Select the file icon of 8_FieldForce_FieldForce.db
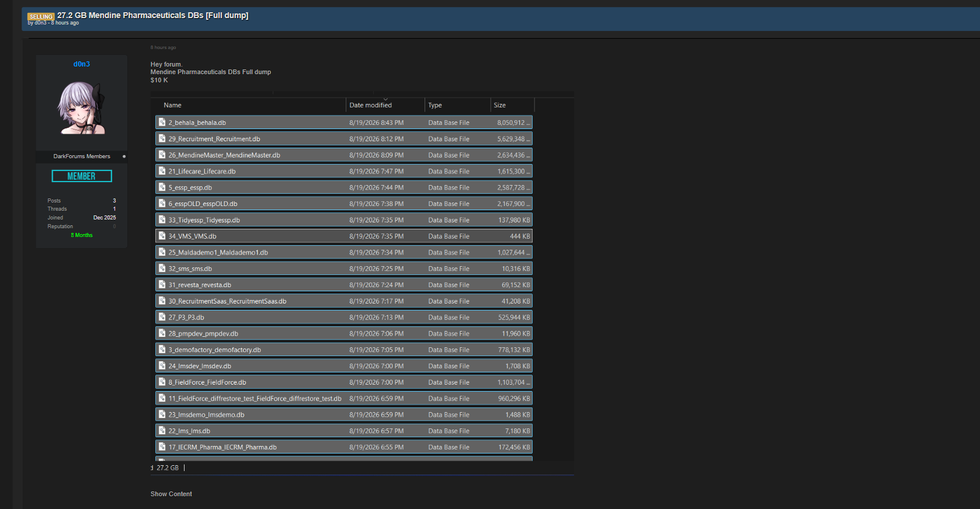 (x=162, y=382)
